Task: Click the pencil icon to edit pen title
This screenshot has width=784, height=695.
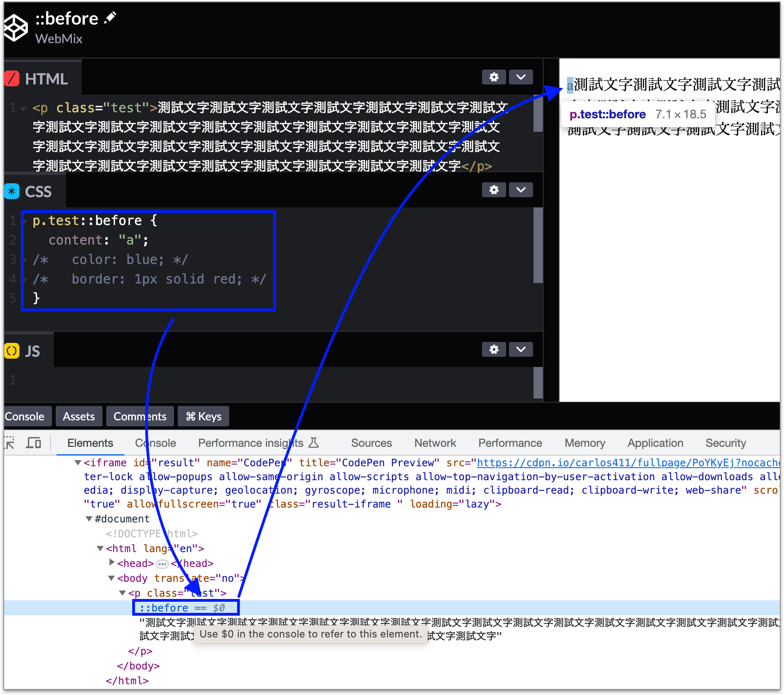Action: click(x=110, y=18)
